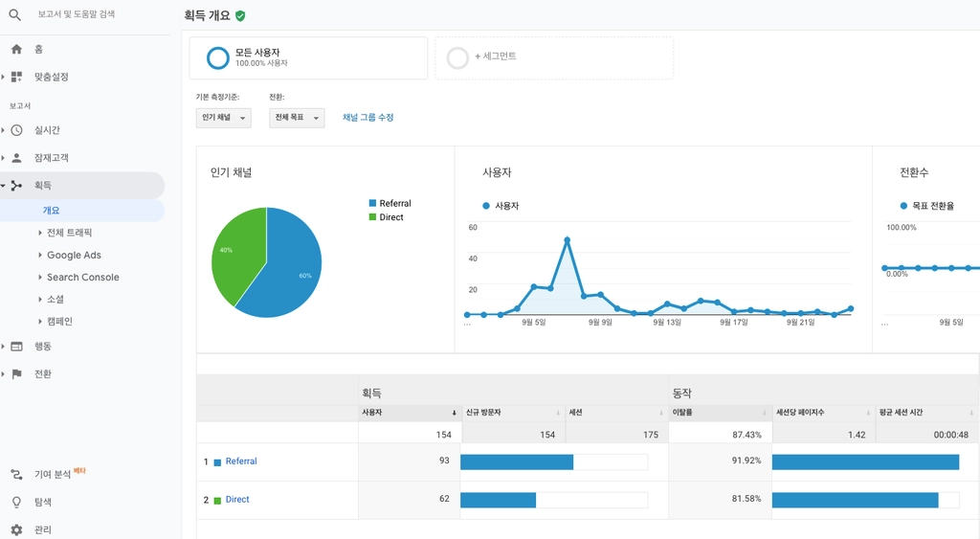This screenshot has height=539, width=980.
Task: Open the Referral channel link
Action: [241, 461]
